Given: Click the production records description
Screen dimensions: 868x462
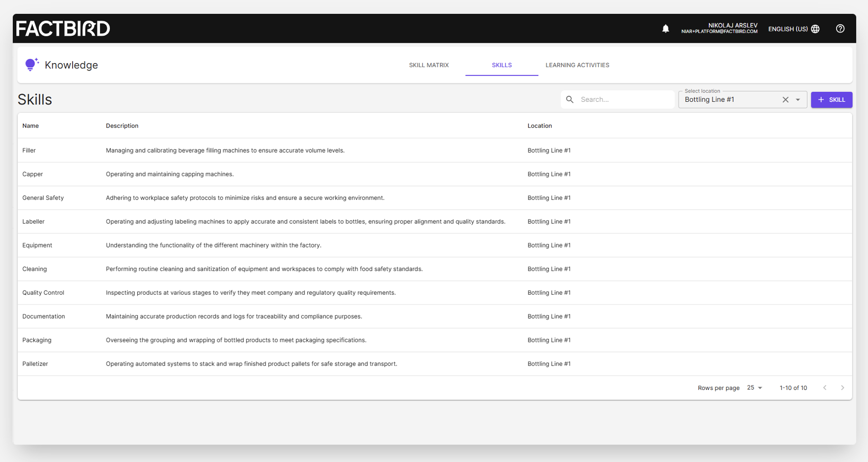Looking at the screenshot, I should pos(234,316).
